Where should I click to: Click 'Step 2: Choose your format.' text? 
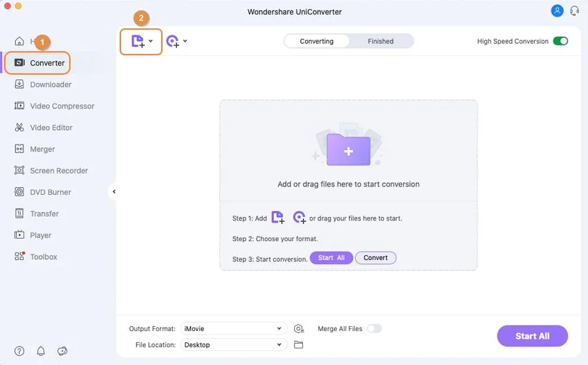(275, 238)
